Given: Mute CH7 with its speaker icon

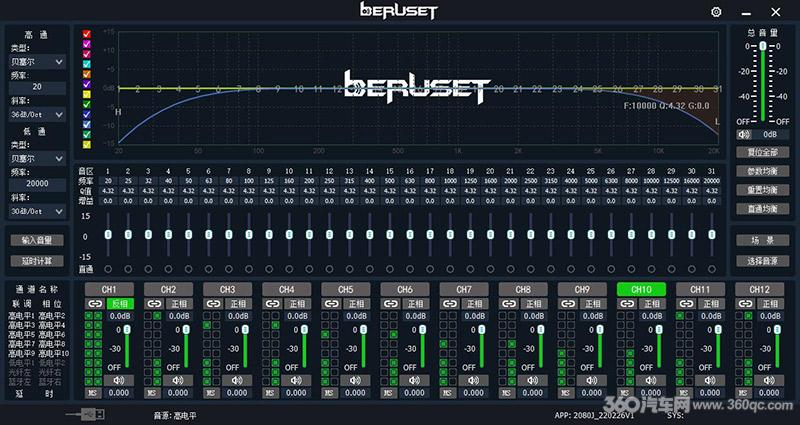Looking at the screenshot, I should click(x=474, y=381).
